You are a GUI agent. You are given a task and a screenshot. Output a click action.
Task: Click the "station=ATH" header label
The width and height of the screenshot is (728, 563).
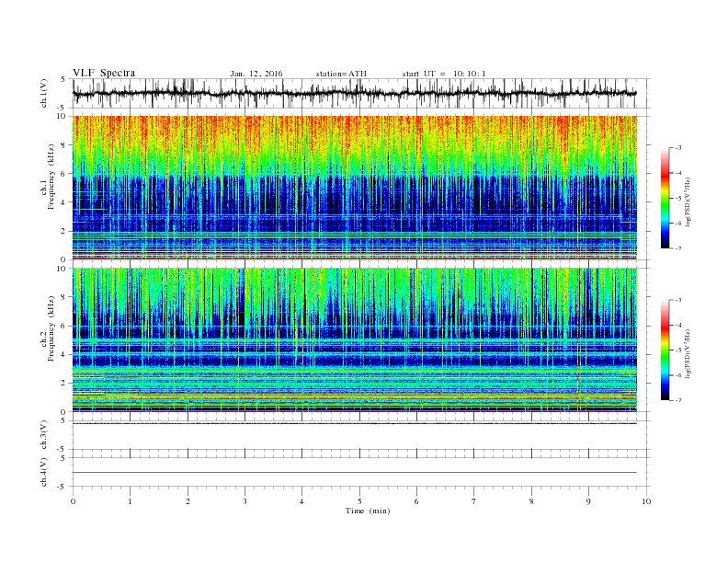coord(341,74)
